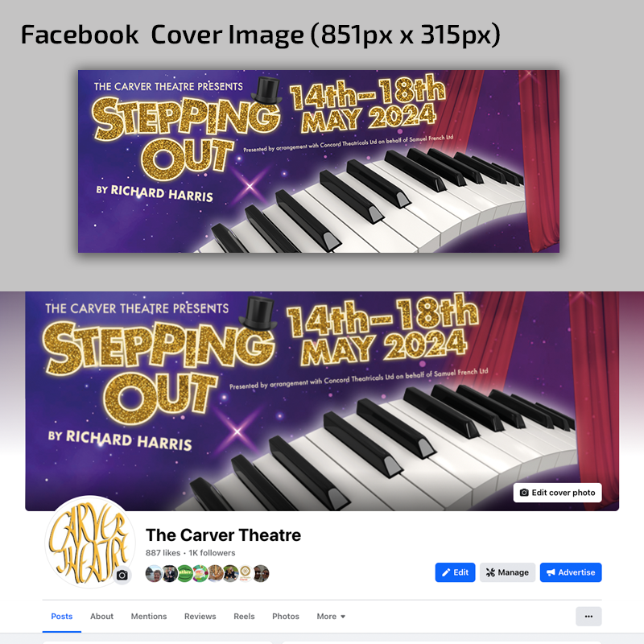Switch to the About tab
The image size is (644, 644).
point(102,616)
